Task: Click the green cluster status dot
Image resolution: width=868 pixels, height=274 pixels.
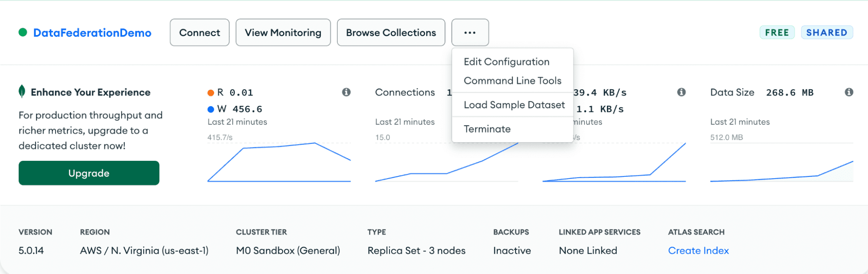Action: point(23,33)
